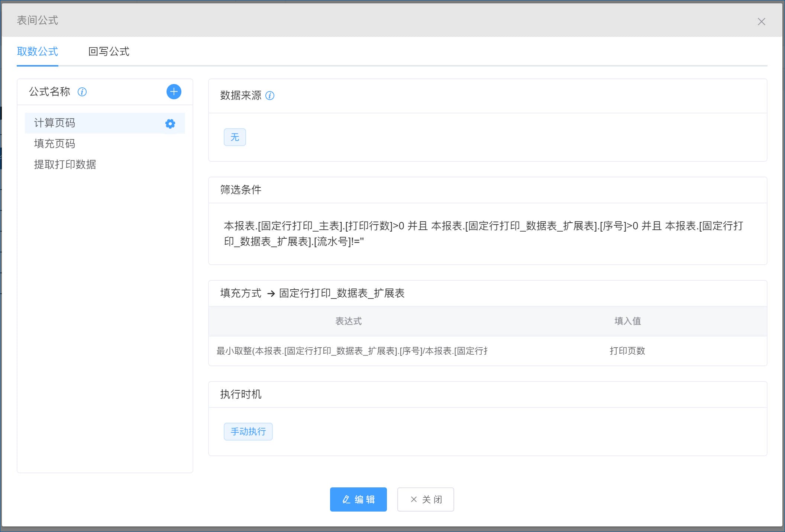Close the 表间公式 dialog with X icon

[761, 22]
